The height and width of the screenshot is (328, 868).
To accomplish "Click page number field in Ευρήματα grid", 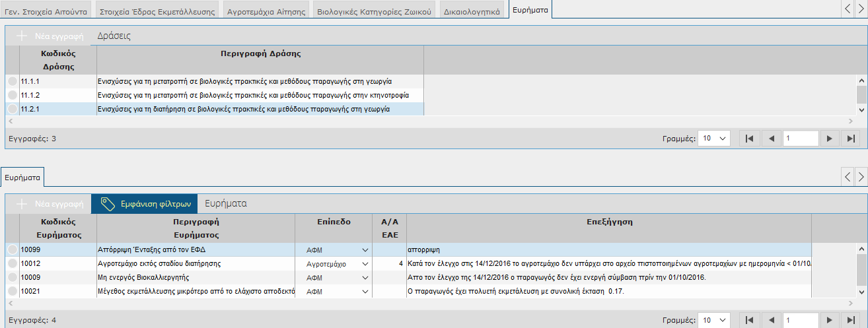I will point(801,319).
